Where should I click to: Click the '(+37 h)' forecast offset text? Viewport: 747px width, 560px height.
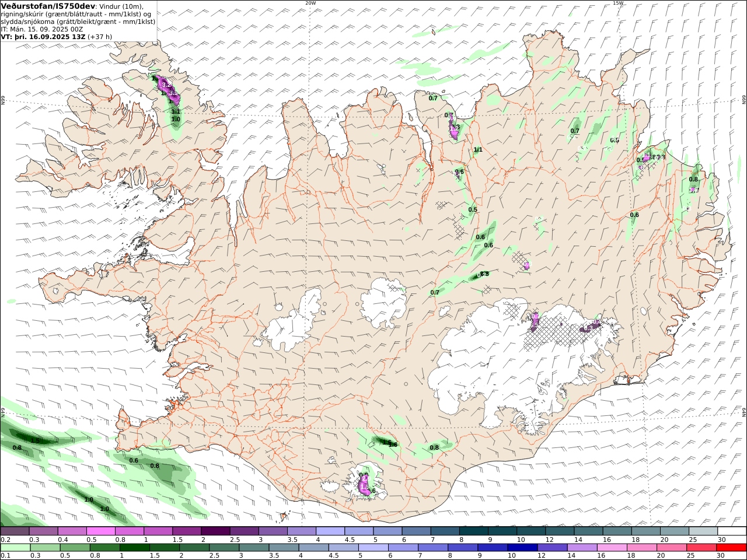pyautogui.click(x=100, y=36)
